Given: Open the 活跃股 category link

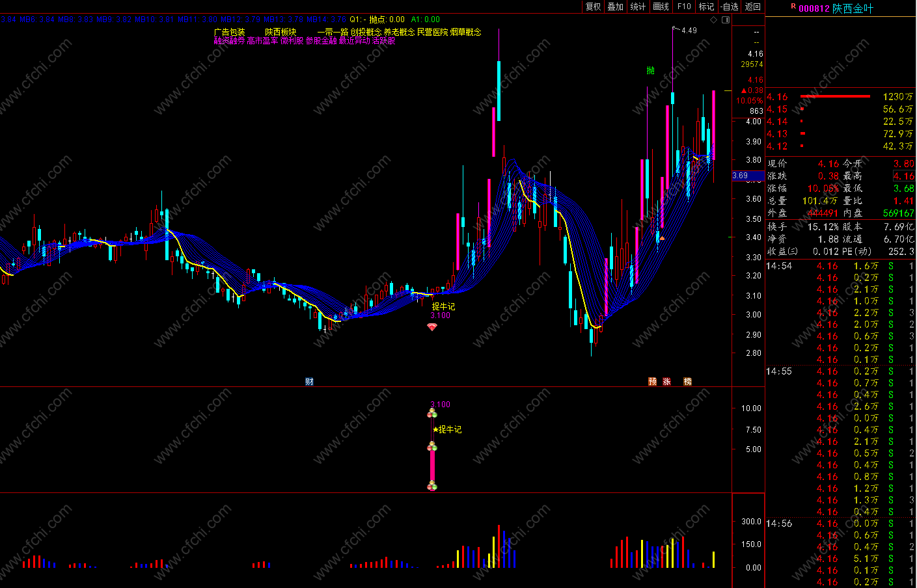Looking at the screenshot, I should point(383,40).
